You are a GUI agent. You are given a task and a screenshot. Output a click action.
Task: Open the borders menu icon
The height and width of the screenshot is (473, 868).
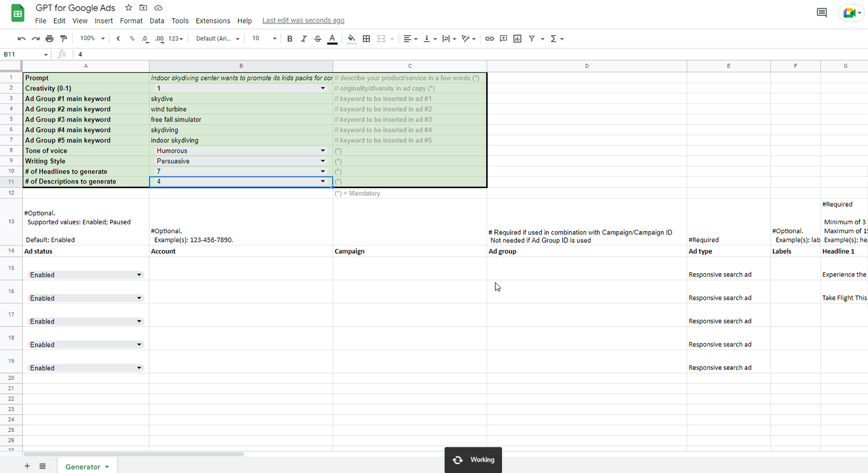coord(366,39)
